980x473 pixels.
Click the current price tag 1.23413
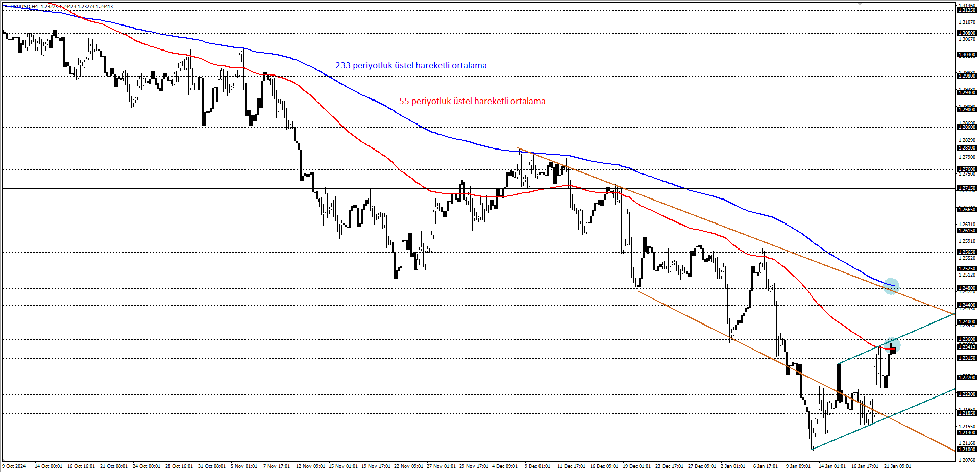(967, 347)
